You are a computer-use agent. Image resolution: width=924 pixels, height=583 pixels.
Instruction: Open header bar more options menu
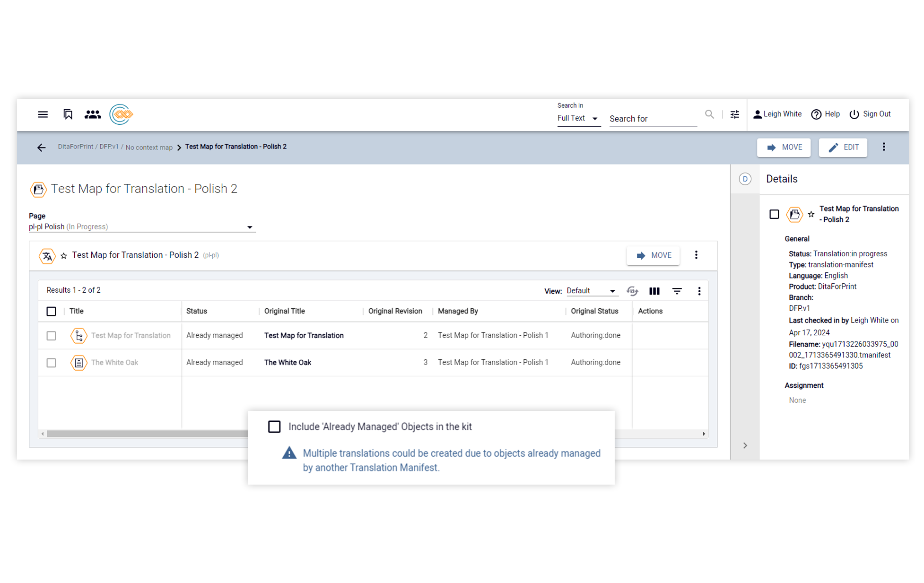point(884,147)
